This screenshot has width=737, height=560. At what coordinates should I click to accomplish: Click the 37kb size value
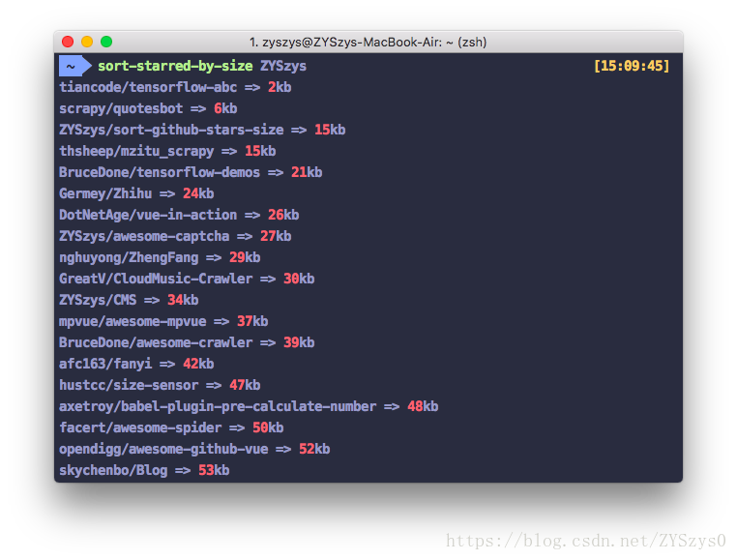(252, 321)
